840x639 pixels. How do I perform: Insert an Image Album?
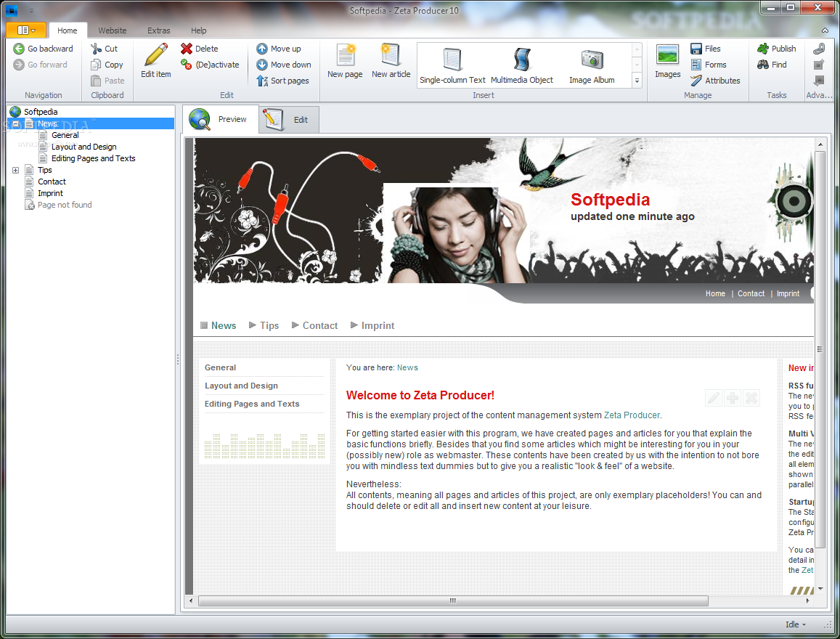coord(592,65)
